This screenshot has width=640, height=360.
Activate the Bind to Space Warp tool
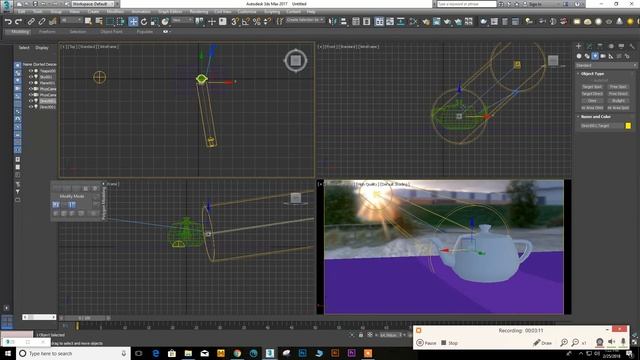[53, 21]
